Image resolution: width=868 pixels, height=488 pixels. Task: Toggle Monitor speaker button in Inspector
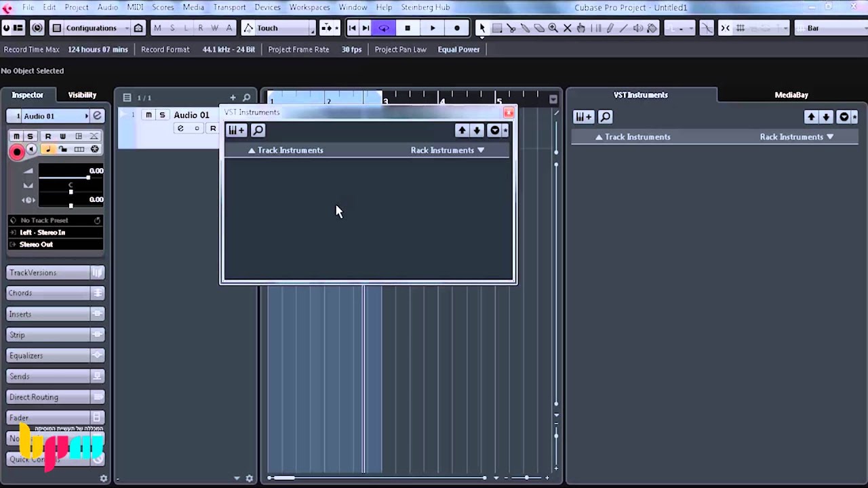tap(31, 149)
